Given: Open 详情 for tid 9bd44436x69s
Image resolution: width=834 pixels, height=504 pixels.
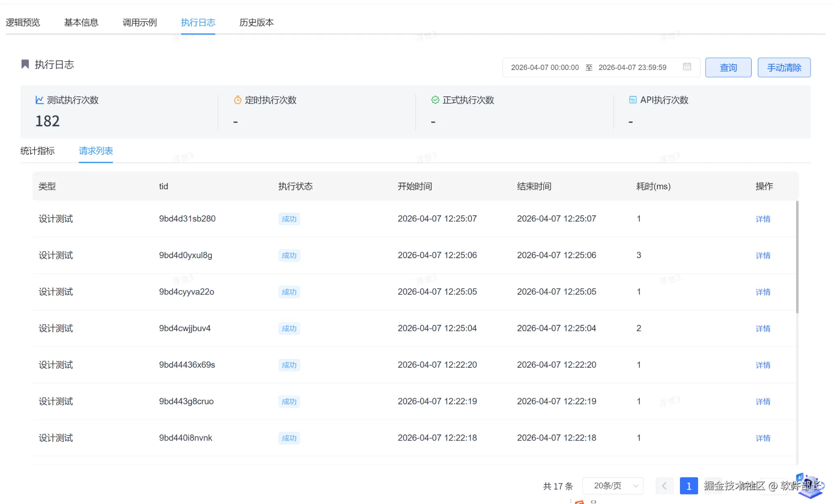Looking at the screenshot, I should [x=763, y=365].
